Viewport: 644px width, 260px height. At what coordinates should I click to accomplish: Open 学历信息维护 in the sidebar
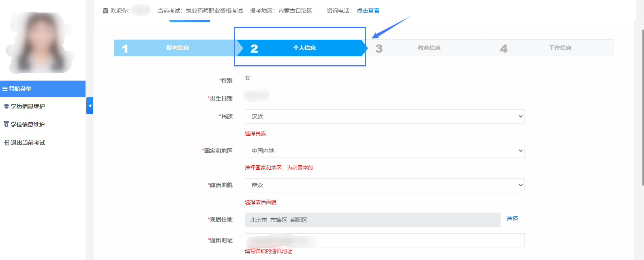coord(28,106)
